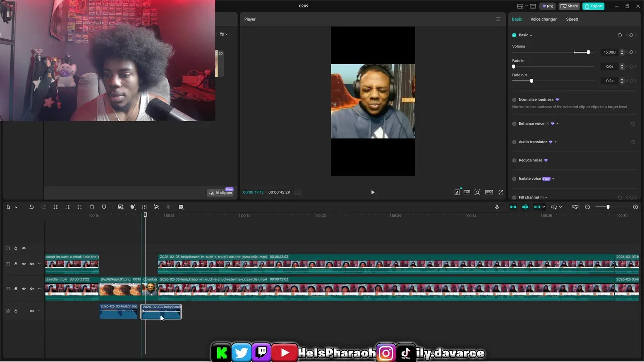This screenshot has width=644, height=362.
Task: Mute the bottom audio track
Action: click(x=32, y=311)
